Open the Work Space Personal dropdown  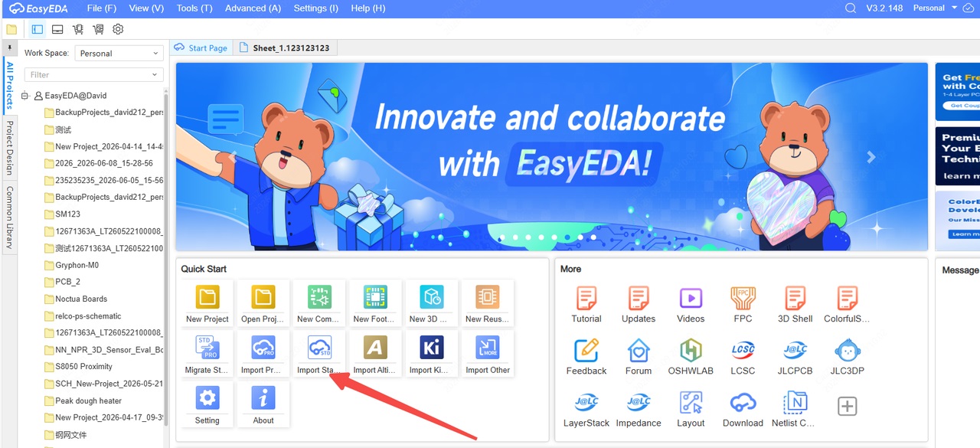tap(119, 54)
